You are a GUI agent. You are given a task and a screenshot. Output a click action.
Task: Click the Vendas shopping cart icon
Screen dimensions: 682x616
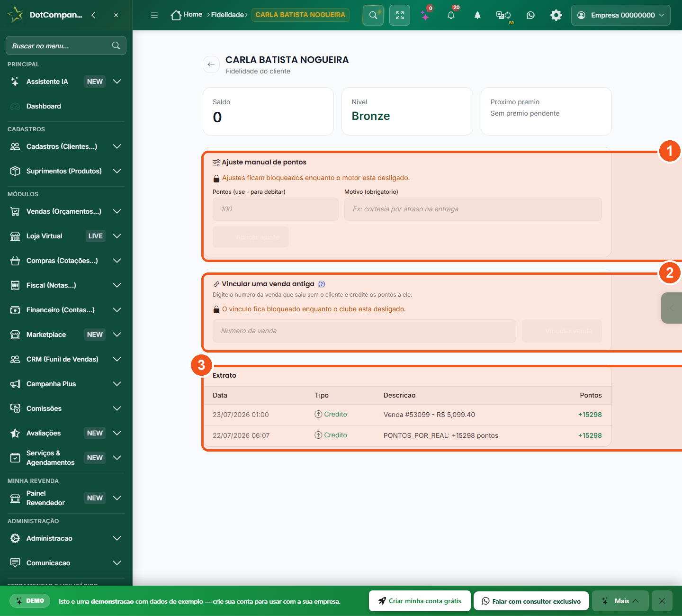click(15, 211)
